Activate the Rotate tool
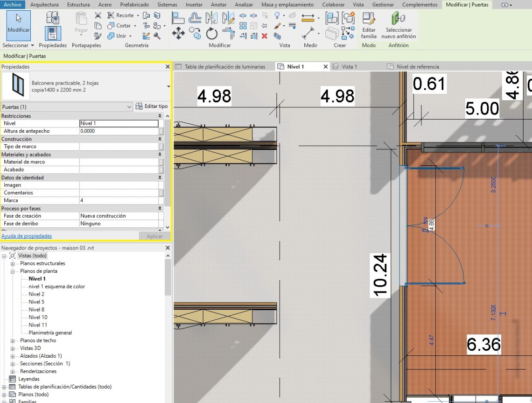Image resolution: width=532 pixels, height=403 pixels. click(212, 33)
